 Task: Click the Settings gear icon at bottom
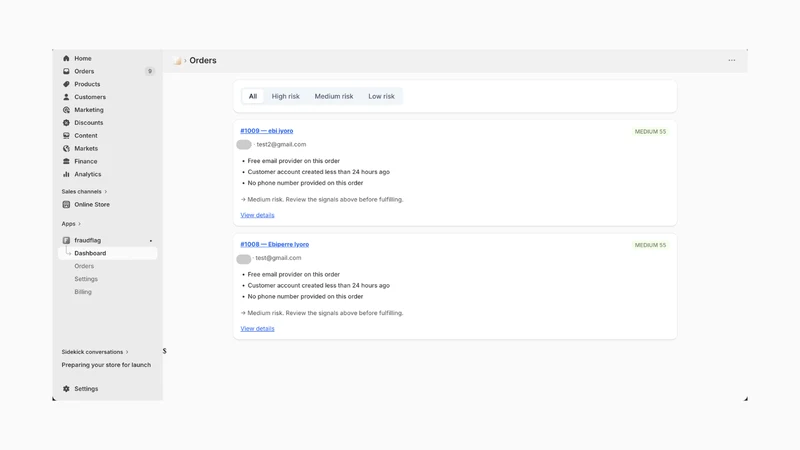click(x=66, y=389)
